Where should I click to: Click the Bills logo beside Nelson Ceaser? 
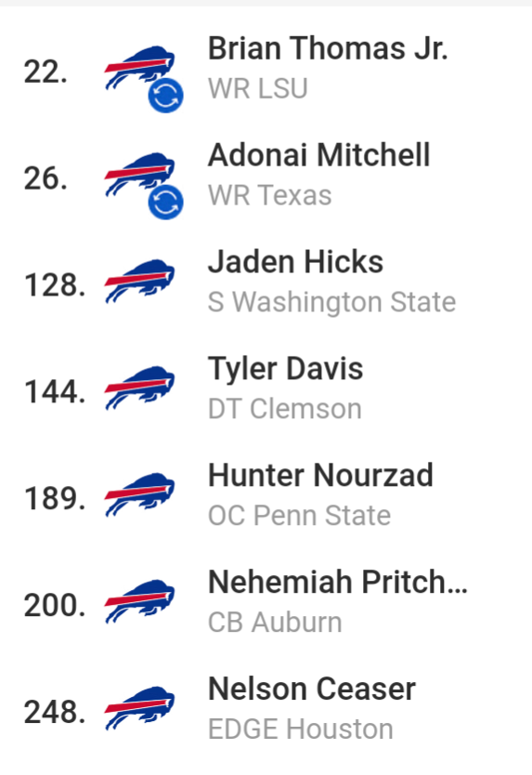139,708
